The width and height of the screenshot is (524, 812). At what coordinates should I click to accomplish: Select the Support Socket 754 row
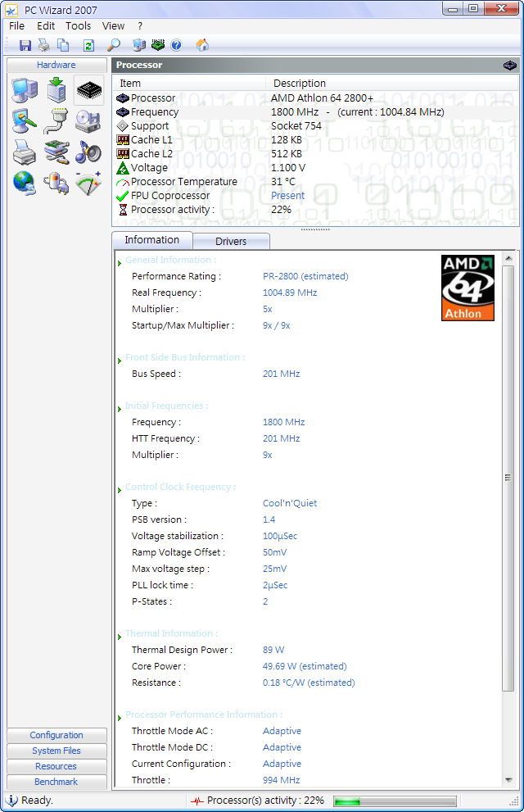click(x=315, y=126)
